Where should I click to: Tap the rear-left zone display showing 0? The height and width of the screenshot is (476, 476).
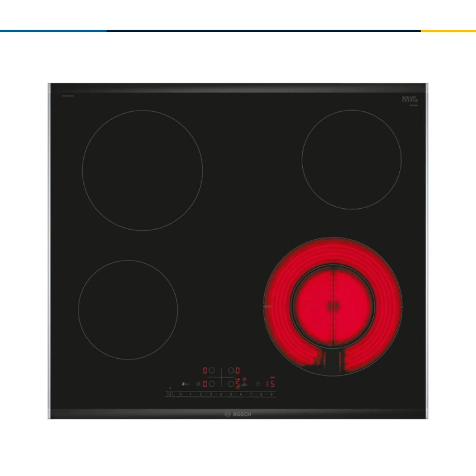pyautogui.click(x=205, y=370)
